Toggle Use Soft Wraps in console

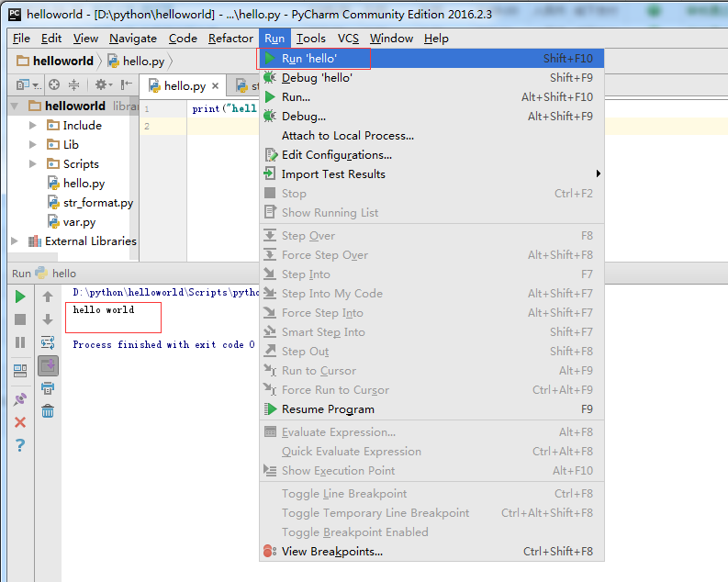pyautogui.click(x=48, y=342)
